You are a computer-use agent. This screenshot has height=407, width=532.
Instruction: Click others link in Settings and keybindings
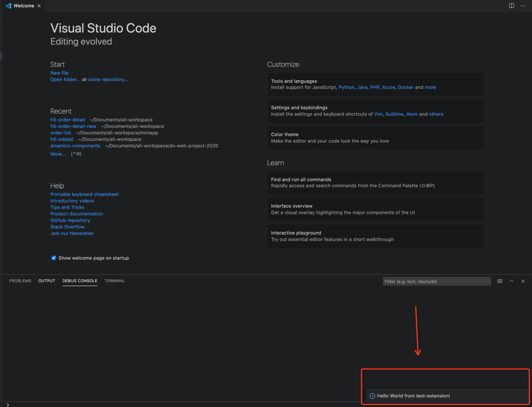click(x=436, y=114)
